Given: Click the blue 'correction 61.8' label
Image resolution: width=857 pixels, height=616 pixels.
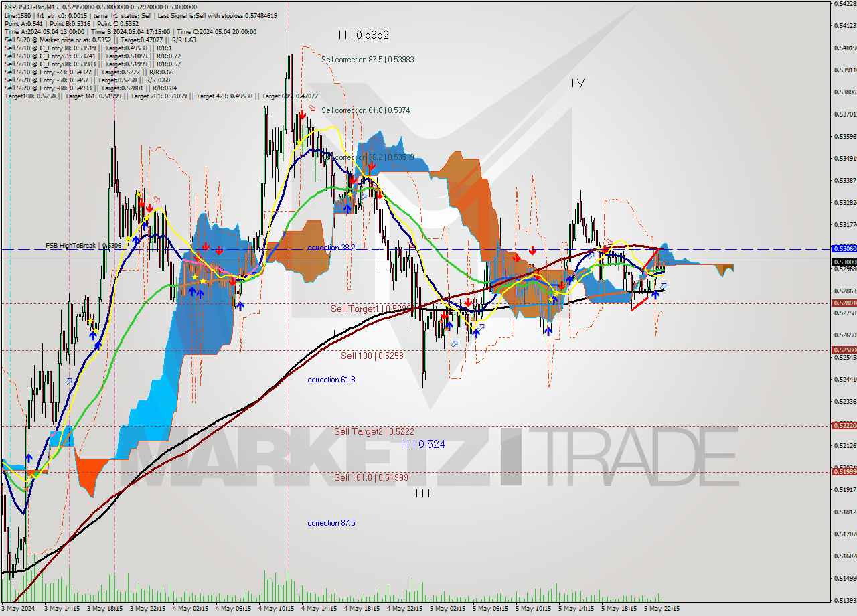Looking at the screenshot, I should (x=331, y=380).
